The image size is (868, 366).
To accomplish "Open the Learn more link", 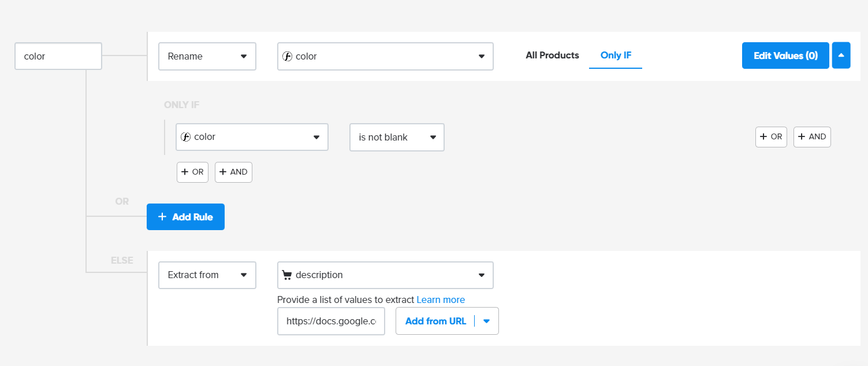I will tap(441, 300).
